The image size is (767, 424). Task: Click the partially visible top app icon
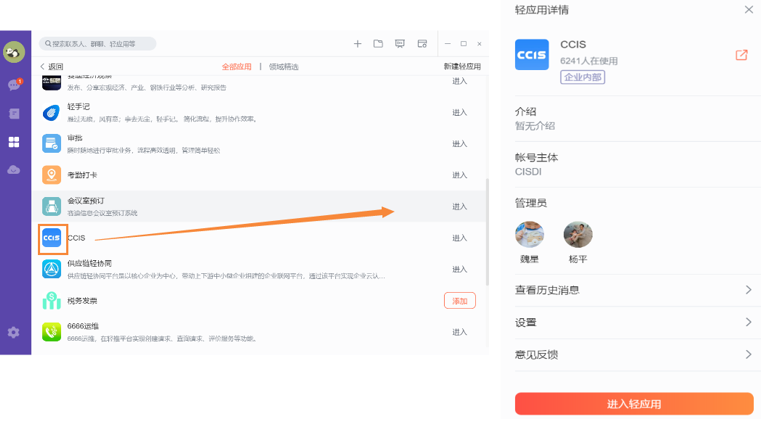click(51, 83)
